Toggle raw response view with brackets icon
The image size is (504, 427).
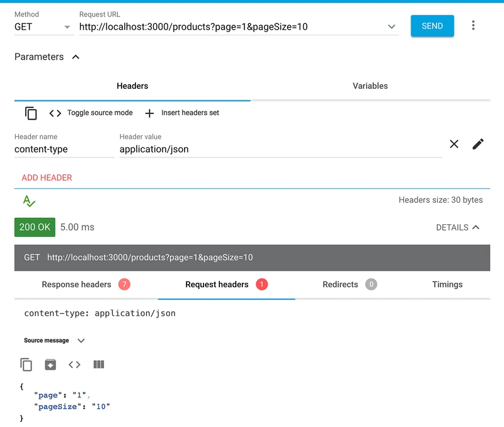74,365
